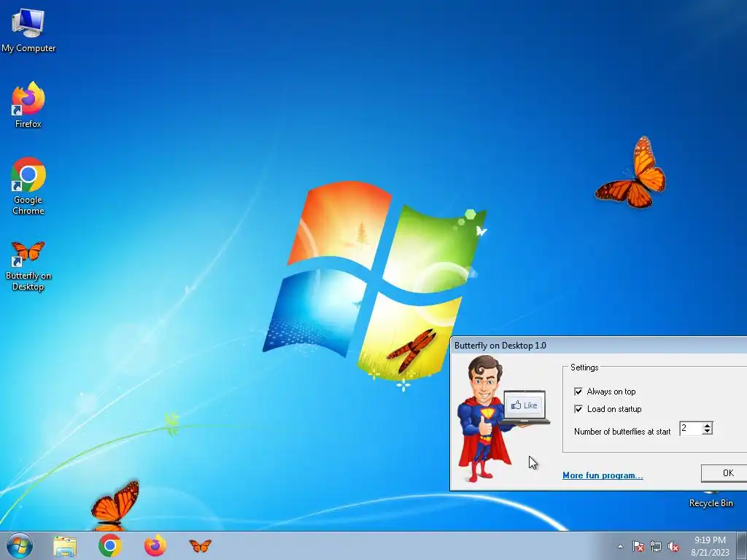Screen dimensions: 747x560
Task: Open the Action Center flag tray icon
Action: [x=638, y=546]
